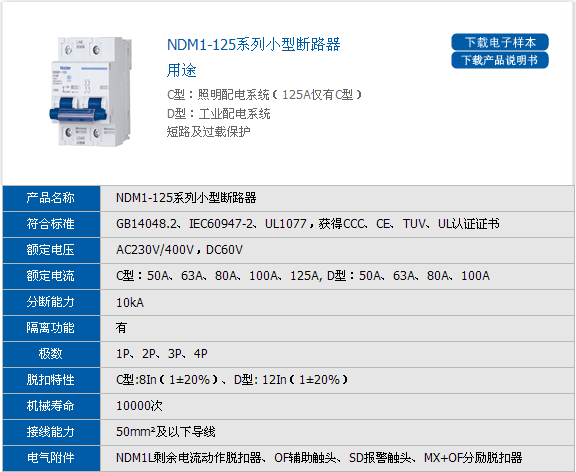Click the 用途 heading text
Viewport: 576px width, 472px height.
coord(181,70)
